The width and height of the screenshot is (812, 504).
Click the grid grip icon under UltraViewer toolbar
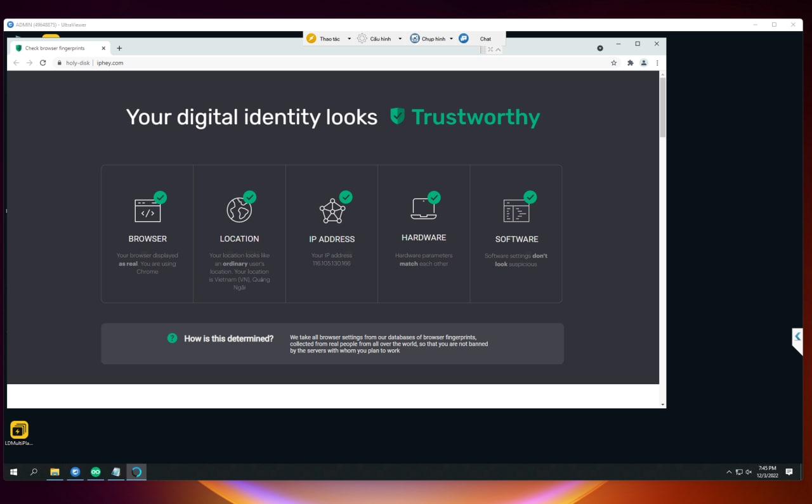tap(483, 49)
